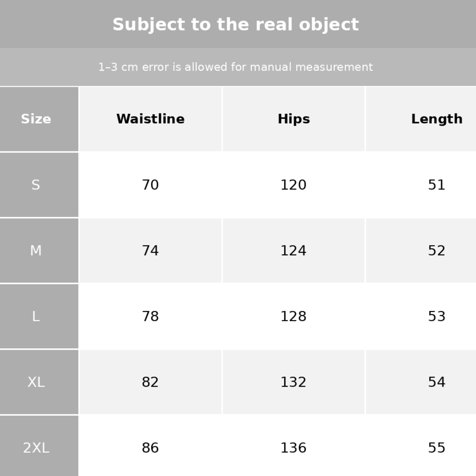
Task: Click the 2XL size row label
Action: [x=36, y=448]
